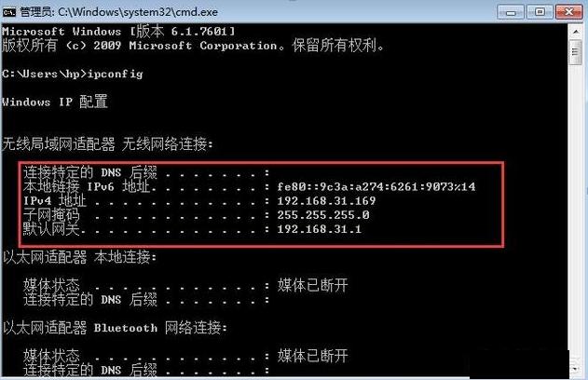Click the 以太网适配器 Bluetooth 网络连接 heading

point(115,328)
